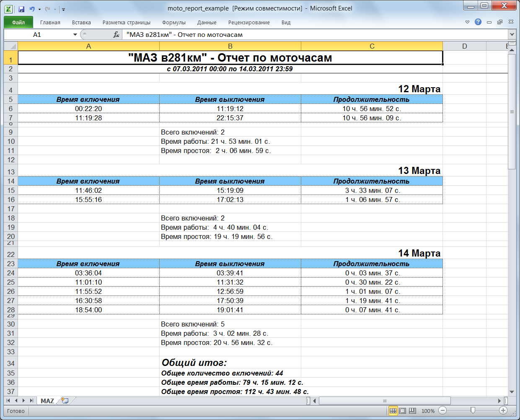Select row 34 header
520x420 pixels.
pyautogui.click(x=11, y=363)
